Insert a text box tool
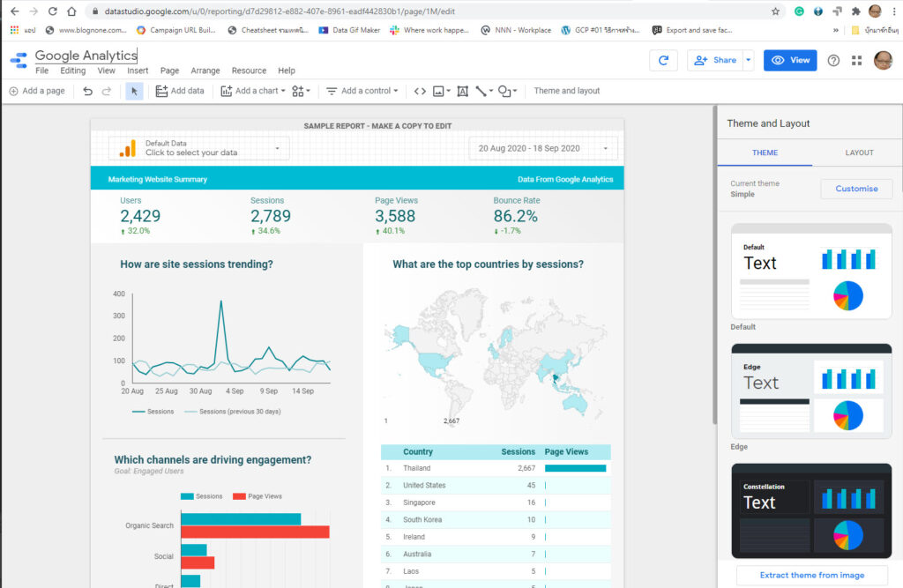903x588 pixels. (462, 91)
